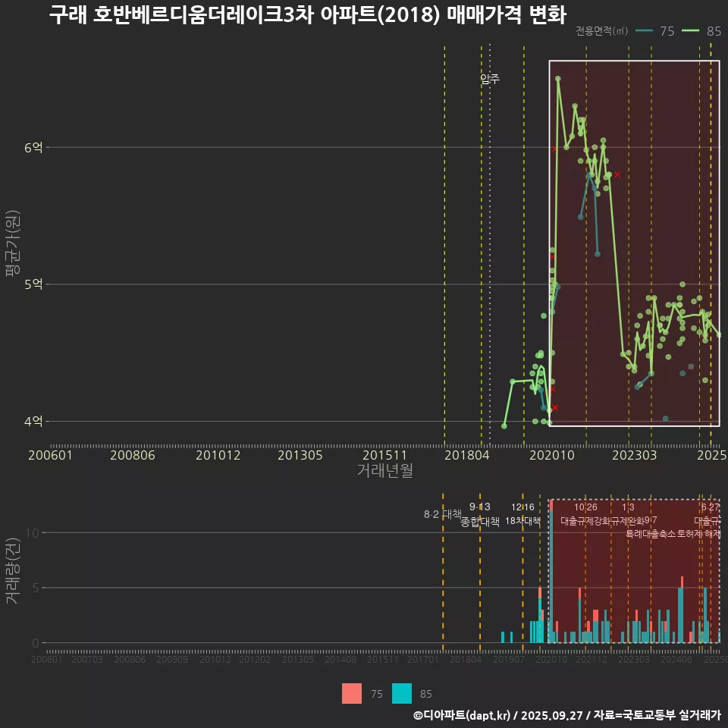Click the 10.26 대출규제강화 annotation label
728x728 pixels.
pos(585,514)
